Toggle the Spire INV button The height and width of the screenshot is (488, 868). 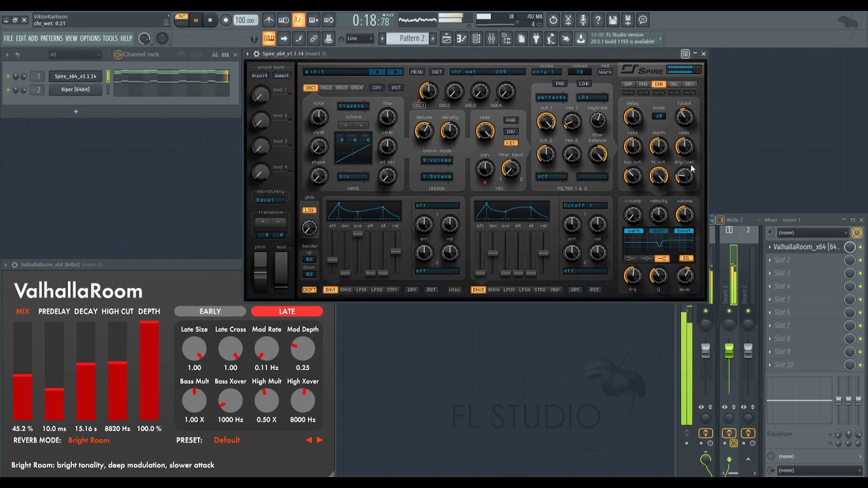(511, 131)
